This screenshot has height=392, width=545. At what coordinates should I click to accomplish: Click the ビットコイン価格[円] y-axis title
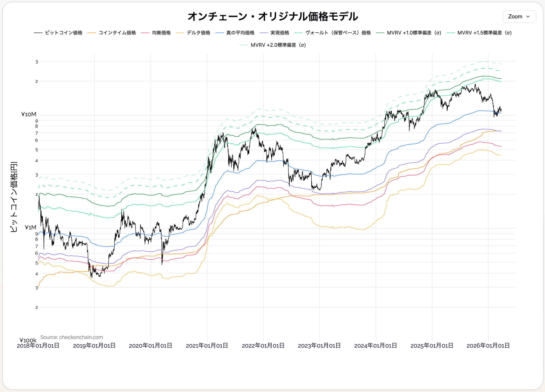(x=14, y=197)
